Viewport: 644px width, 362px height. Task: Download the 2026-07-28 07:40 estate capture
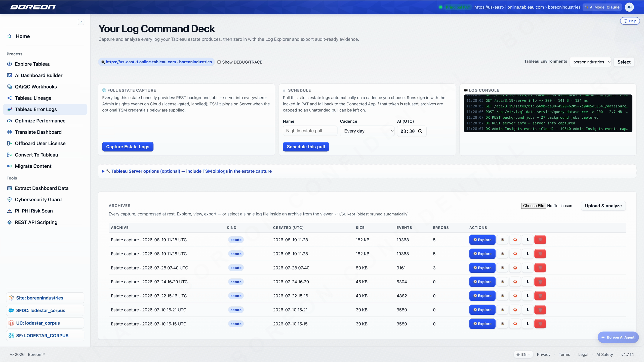pos(528,268)
